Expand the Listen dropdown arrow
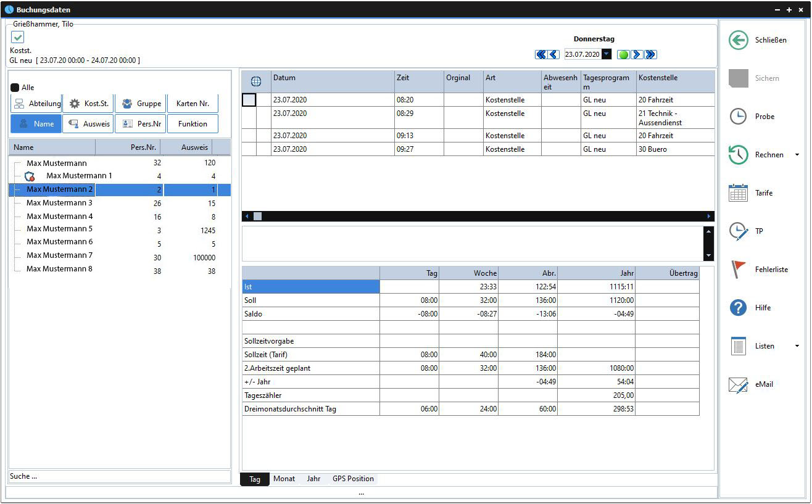 tap(797, 346)
